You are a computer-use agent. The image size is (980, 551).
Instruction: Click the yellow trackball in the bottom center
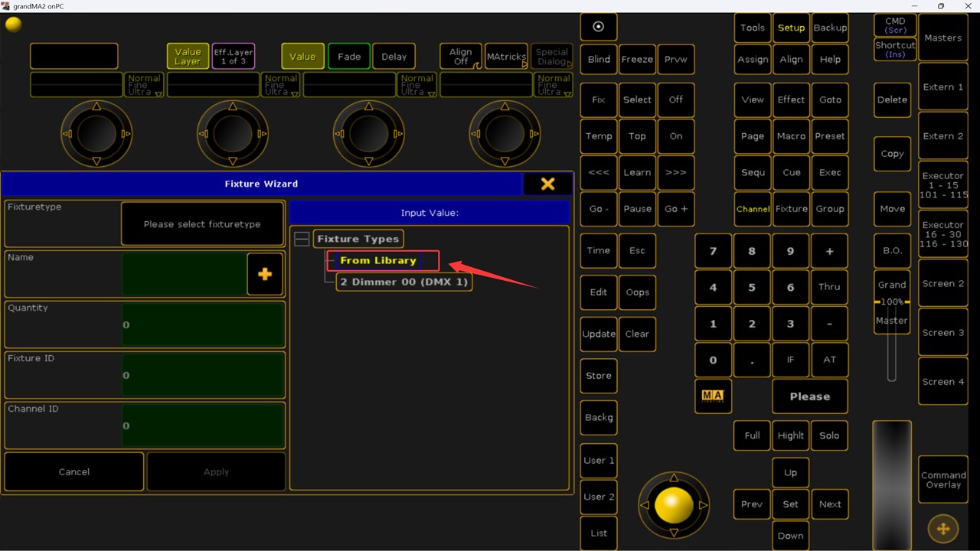coord(674,505)
